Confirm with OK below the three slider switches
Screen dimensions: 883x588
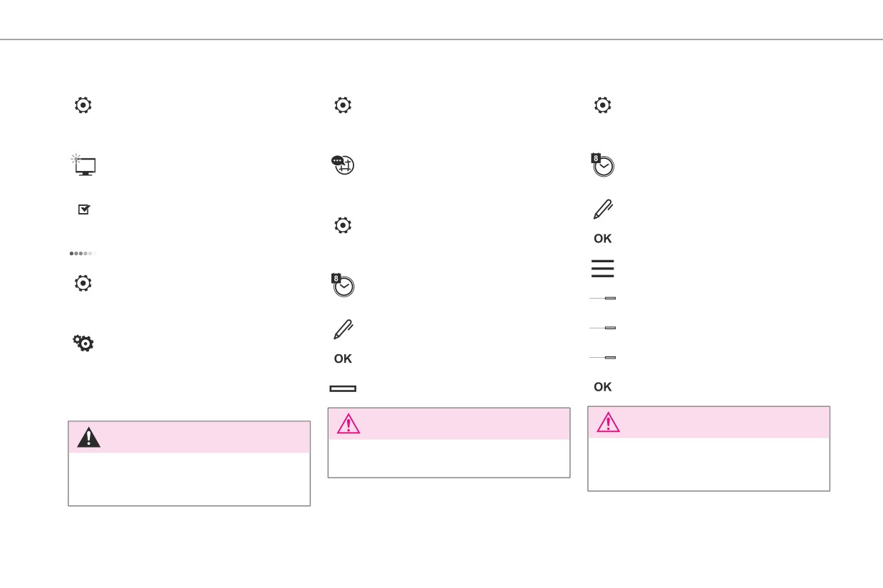(x=603, y=387)
